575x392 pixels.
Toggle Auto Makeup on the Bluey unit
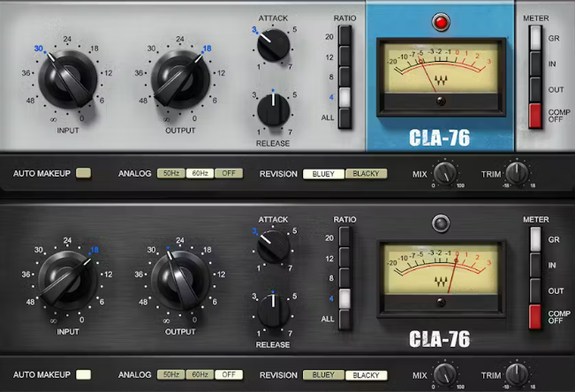83,173
